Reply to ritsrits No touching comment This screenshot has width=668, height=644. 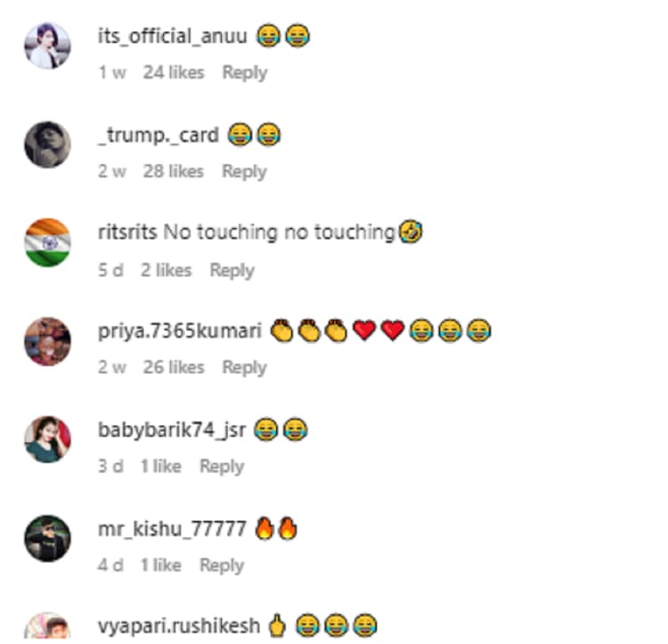click(x=232, y=271)
